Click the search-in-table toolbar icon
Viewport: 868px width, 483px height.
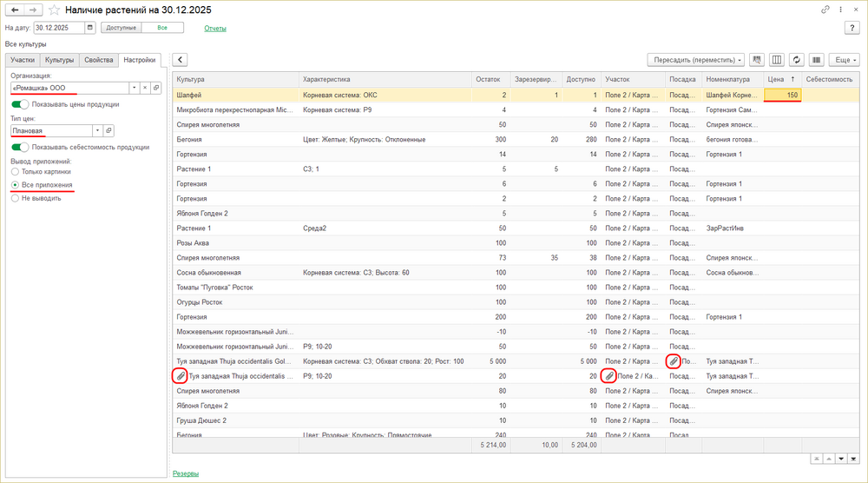(x=757, y=60)
